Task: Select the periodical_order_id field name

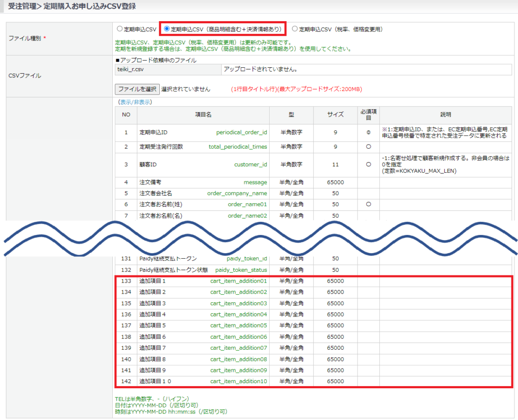Action: coord(241,132)
